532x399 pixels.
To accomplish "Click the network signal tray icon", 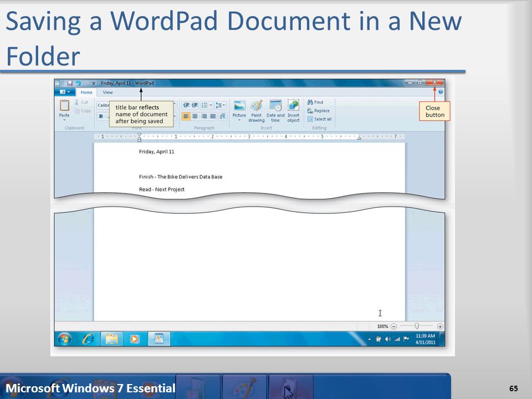I will coord(397,339).
